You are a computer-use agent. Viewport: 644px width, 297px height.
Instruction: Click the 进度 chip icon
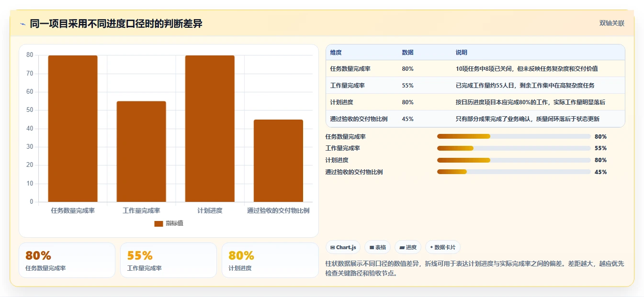point(402,248)
